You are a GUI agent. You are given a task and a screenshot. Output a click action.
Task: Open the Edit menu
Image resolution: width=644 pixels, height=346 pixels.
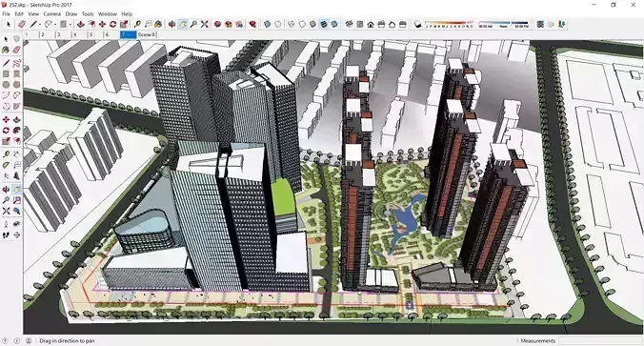[19, 14]
